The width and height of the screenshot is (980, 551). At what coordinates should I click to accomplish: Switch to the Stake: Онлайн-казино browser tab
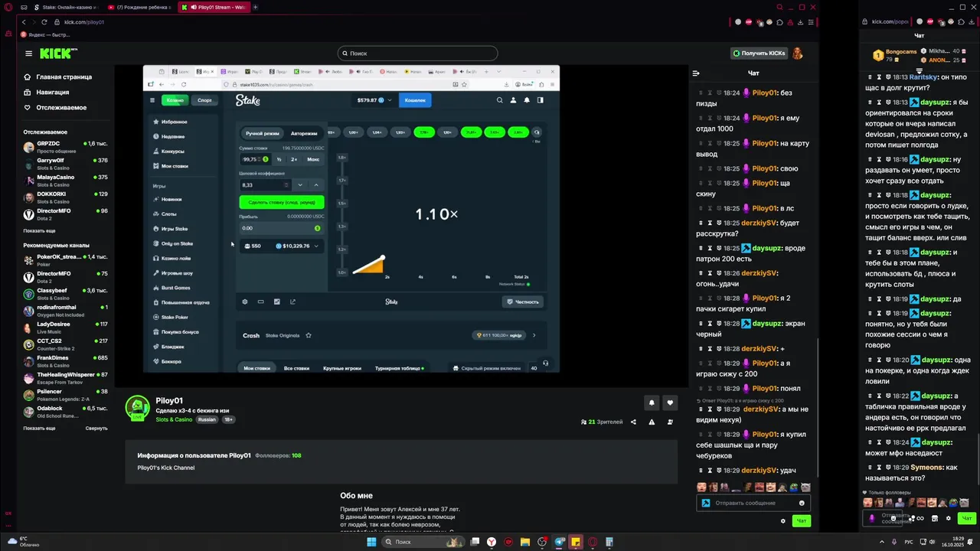pos(66,7)
